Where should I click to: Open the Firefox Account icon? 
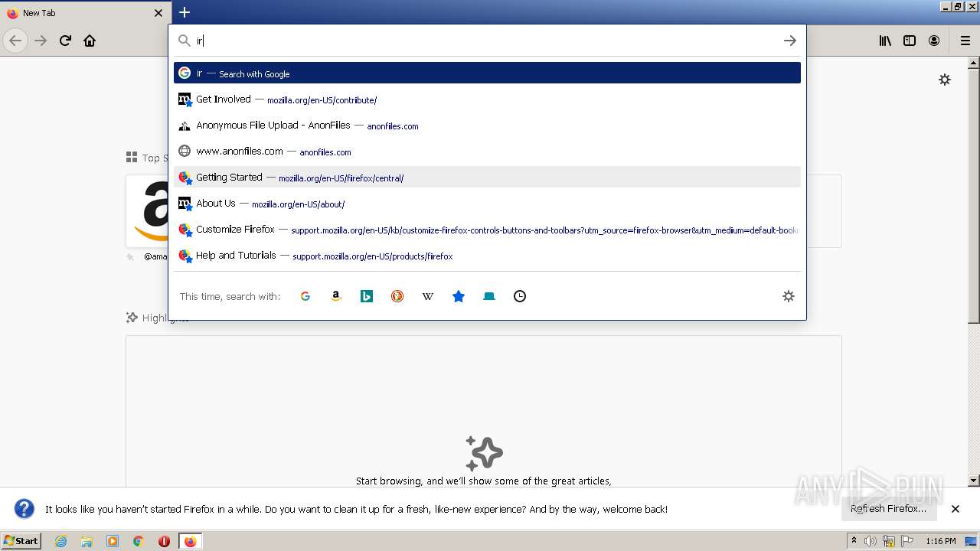click(934, 41)
